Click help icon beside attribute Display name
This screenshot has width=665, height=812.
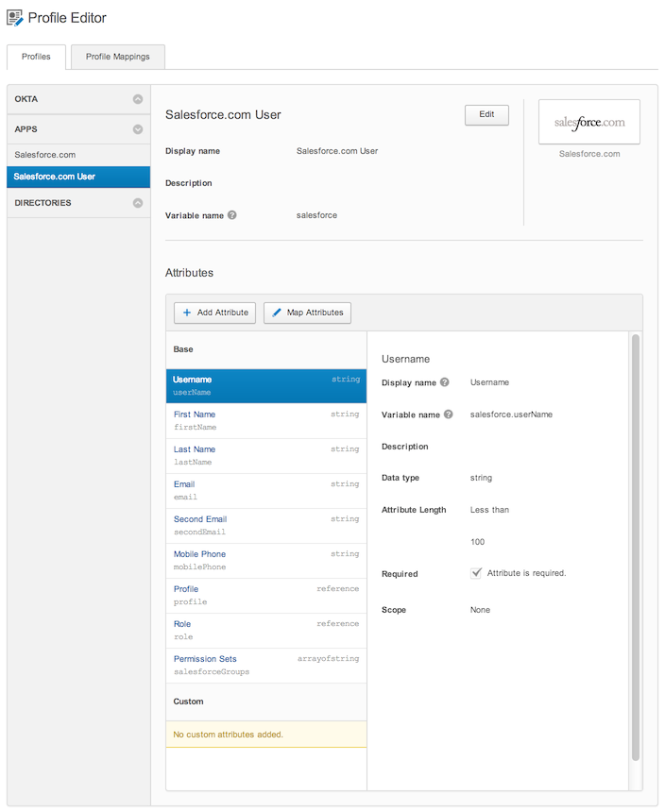(x=445, y=382)
